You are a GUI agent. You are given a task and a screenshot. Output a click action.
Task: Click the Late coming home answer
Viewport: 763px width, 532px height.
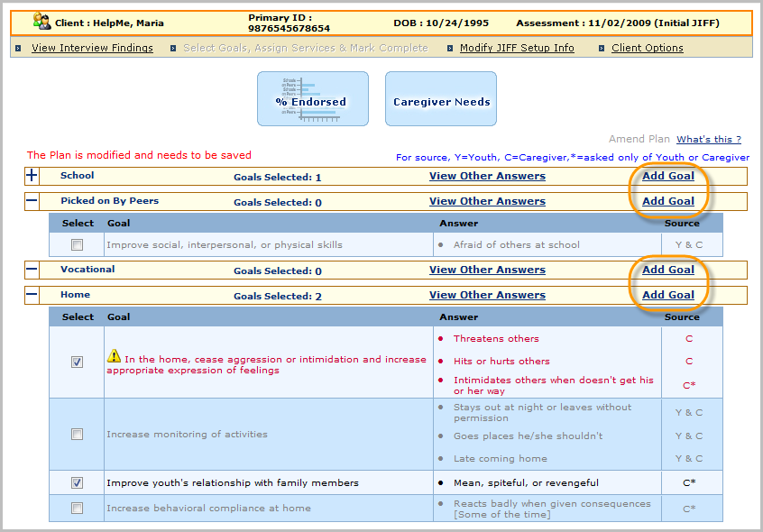[501, 458]
